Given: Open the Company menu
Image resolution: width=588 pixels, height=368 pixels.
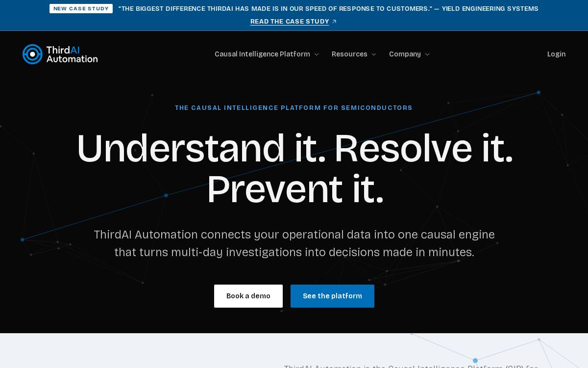Looking at the screenshot, I should click(409, 54).
